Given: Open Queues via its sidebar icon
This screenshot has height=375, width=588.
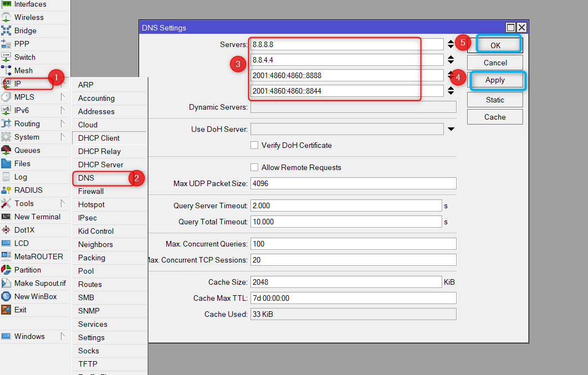Looking at the screenshot, I should (6, 150).
